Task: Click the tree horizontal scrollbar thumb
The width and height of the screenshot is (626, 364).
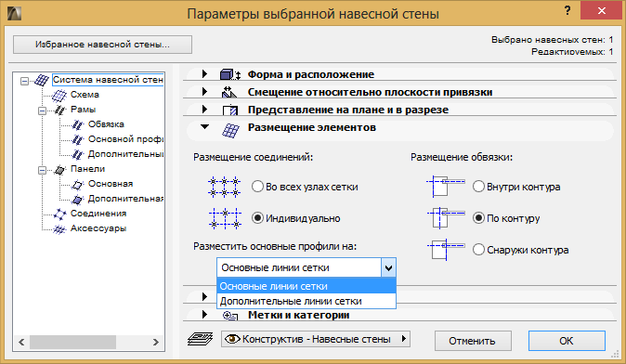Action: (x=72, y=342)
